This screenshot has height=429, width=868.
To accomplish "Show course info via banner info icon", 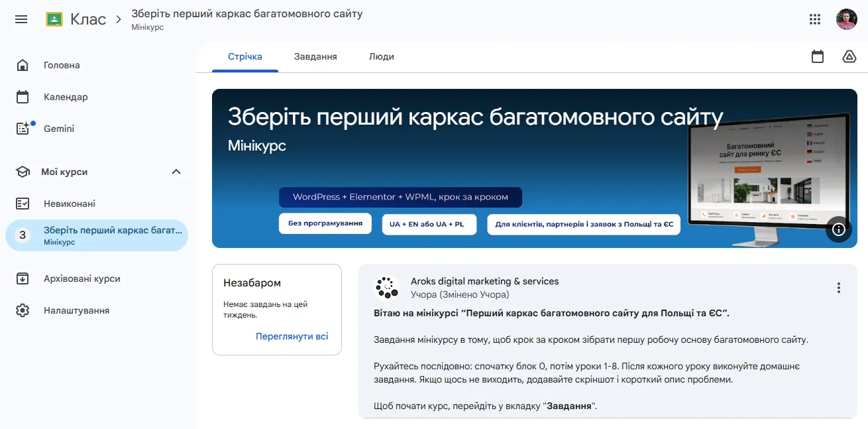I will [x=839, y=229].
